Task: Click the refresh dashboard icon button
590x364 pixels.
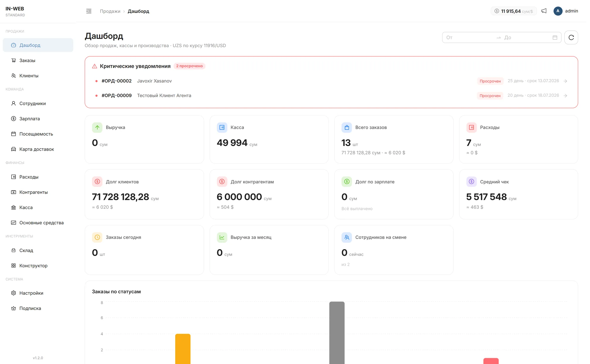Action: (571, 37)
